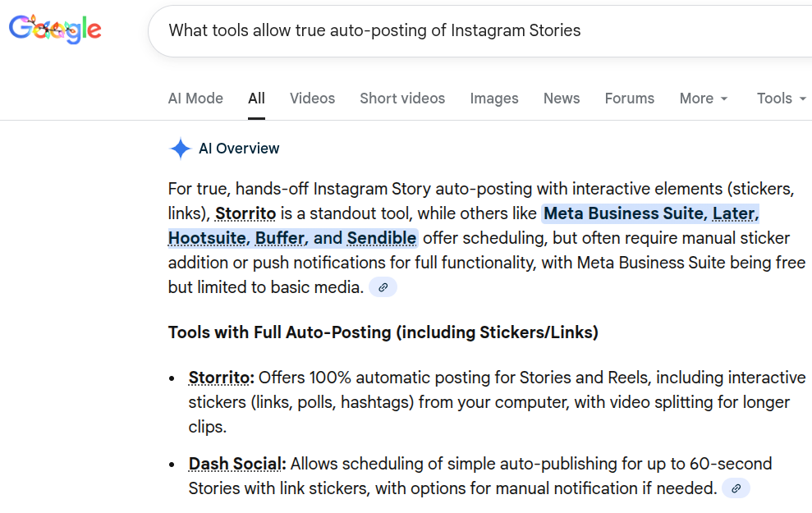The width and height of the screenshot is (812, 513).
Task: Expand the More filters dropdown
Action: point(703,98)
